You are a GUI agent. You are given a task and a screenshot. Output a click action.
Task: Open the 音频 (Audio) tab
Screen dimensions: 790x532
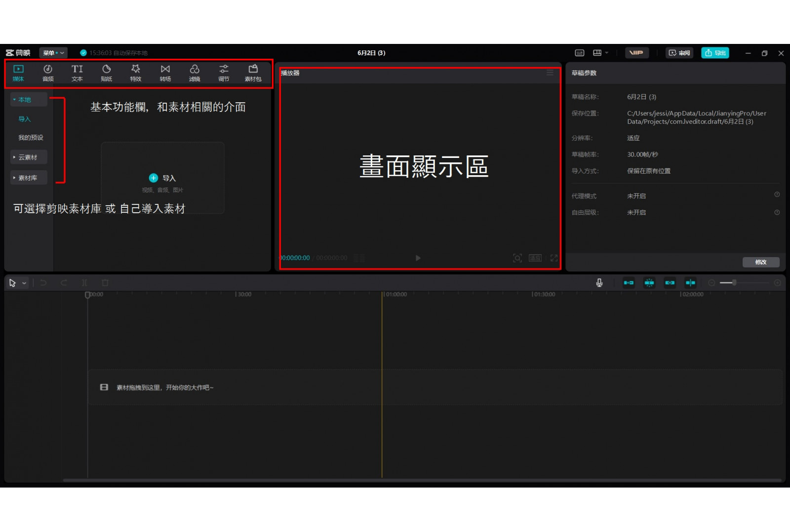tap(48, 73)
